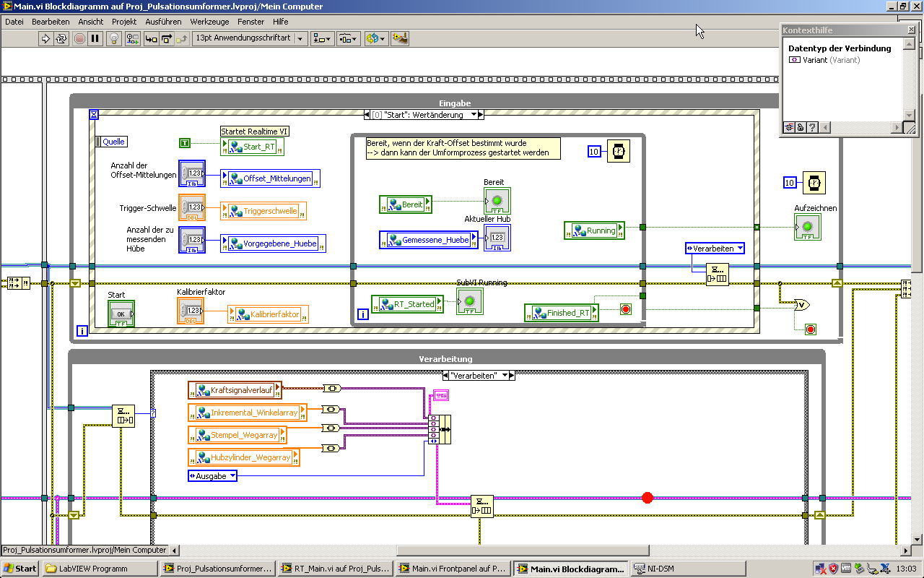Switch to Main.vi Frontpanel taskbar button
Image resolution: width=924 pixels, height=578 pixels.
[453, 569]
